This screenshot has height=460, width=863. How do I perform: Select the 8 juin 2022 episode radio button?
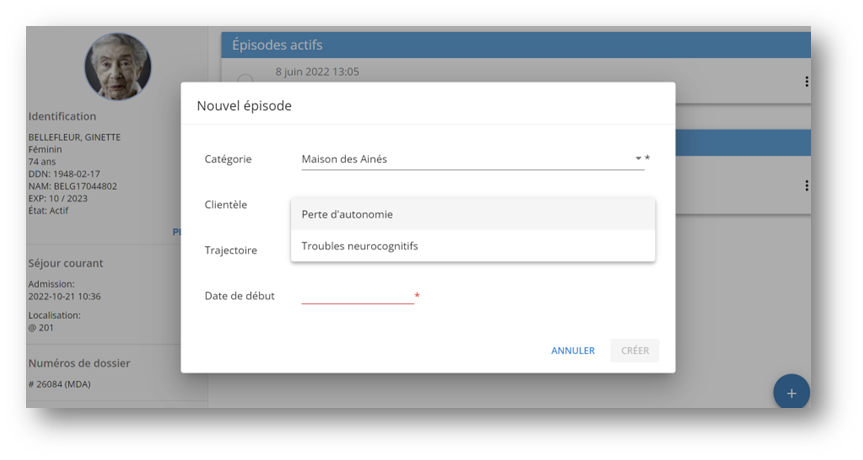tap(245, 80)
